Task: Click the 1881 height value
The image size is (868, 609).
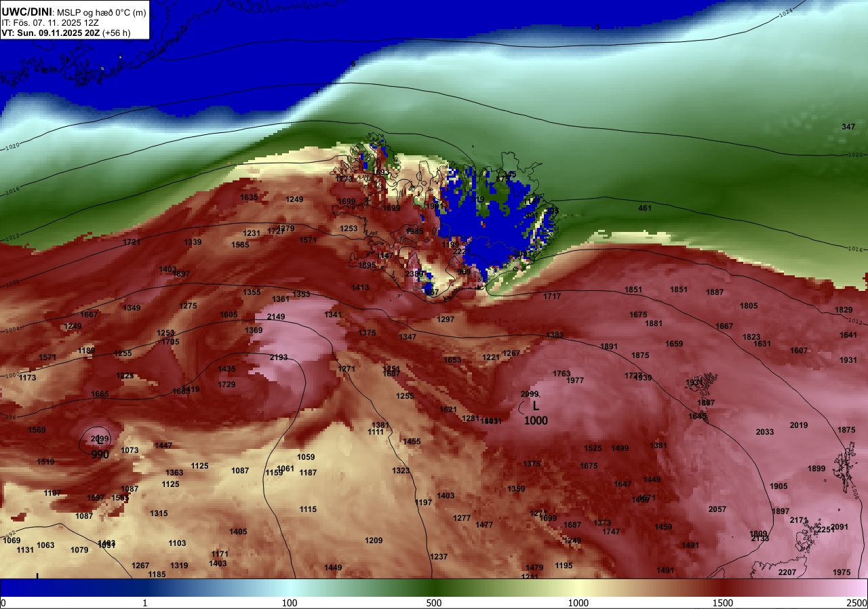Action: 654,323
